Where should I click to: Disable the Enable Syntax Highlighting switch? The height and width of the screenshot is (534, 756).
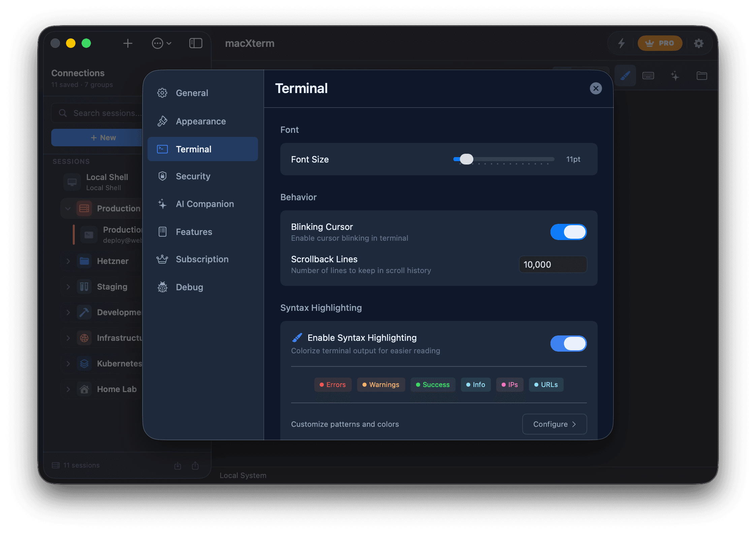(x=568, y=344)
